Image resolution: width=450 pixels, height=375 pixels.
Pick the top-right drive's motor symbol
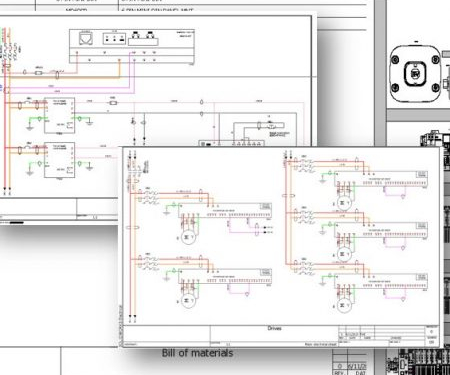344,203
